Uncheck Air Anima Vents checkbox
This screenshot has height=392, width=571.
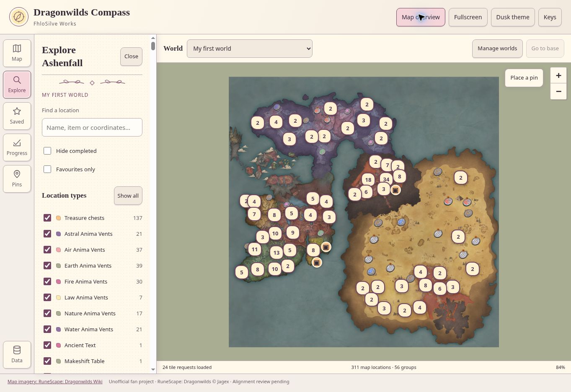click(x=47, y=250)
